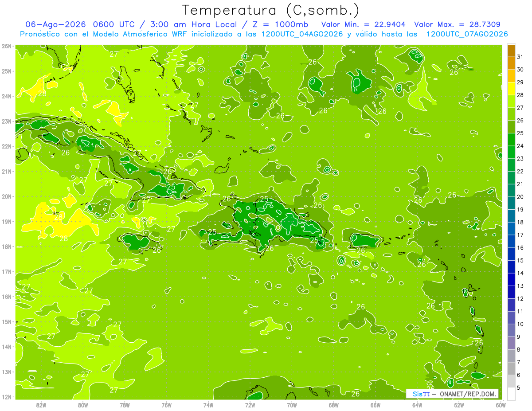Click the 82W longitude axis label
The height and width of the screenshot is (411, 532).
tap(41, 405)
